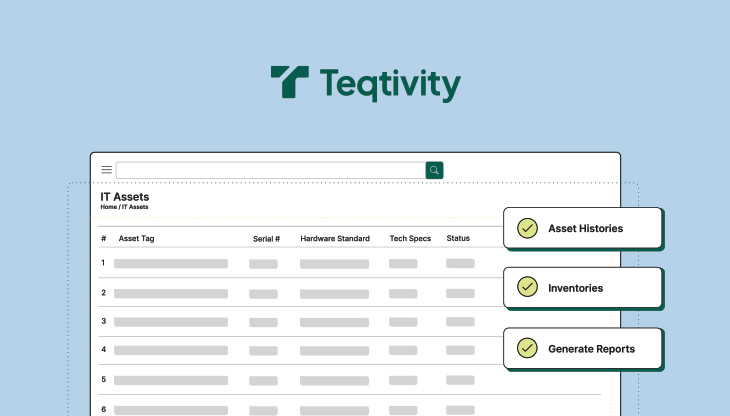The width and height of the screenshot is (730, 416).
Task: Click the Inventories checkmark icon
Action: point(527,288)
